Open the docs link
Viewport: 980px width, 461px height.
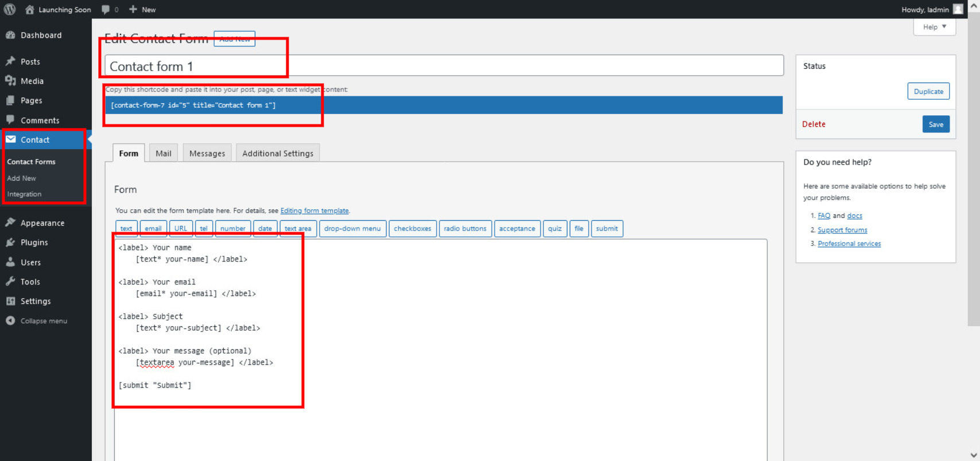coord(855,216)
